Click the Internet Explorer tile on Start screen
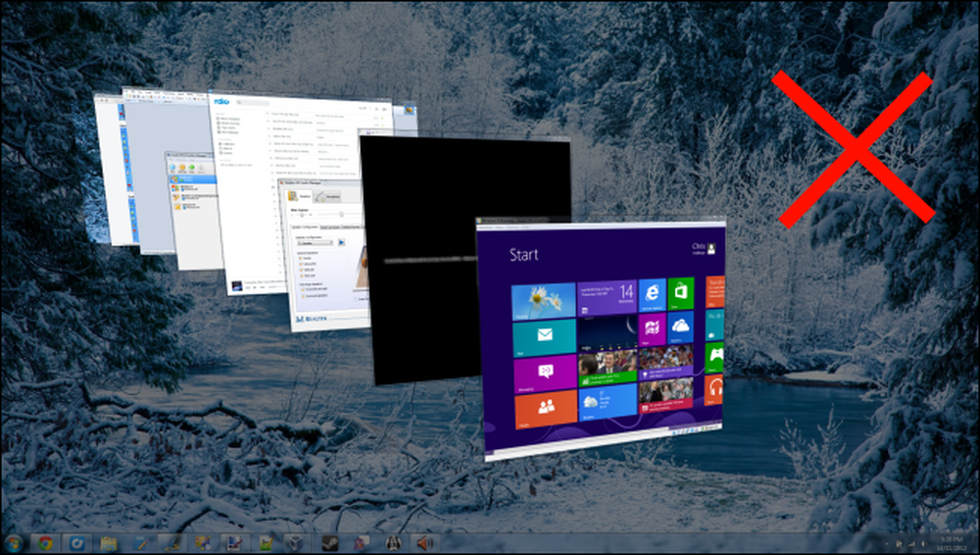Image resolution: width=980 pixels, height=555 pixels. tap(652, 295)
